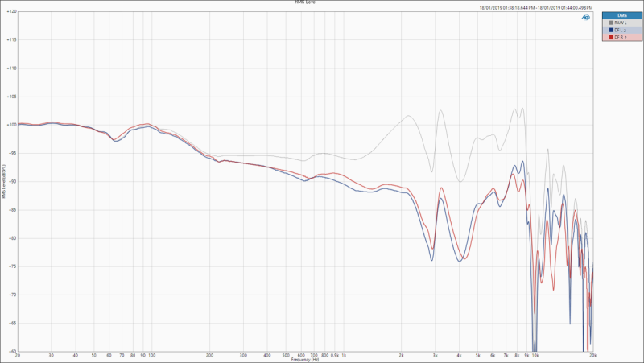Click the Data legend header
Screen dimensions: 644x363
pyautogui.click(x=621, y=15)
